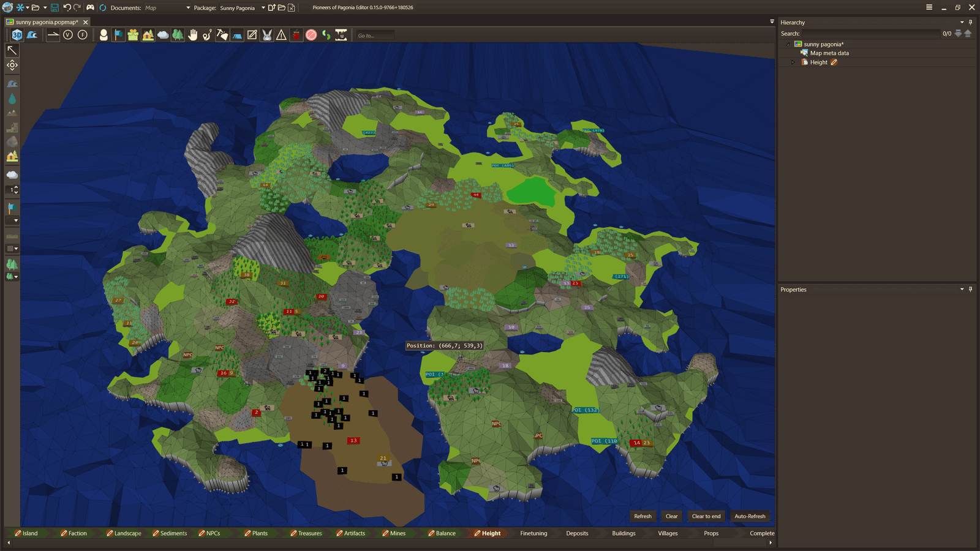980x551 pixels.
Task: Click the gift box treasures icon
Action: 133,35
